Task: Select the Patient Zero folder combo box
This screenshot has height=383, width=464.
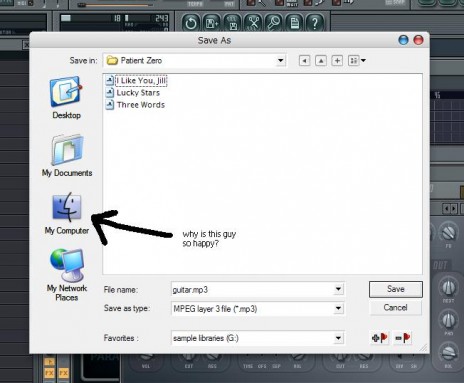Action: pos(194,61)
